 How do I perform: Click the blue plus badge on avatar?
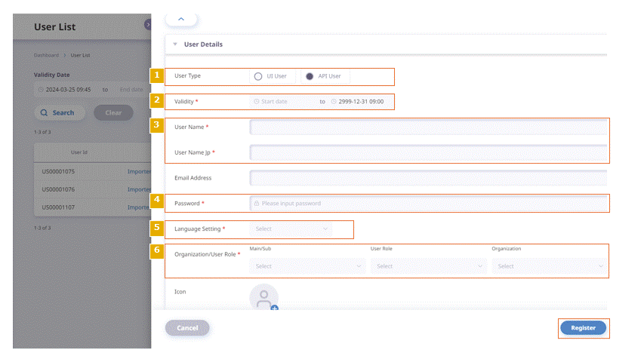274,308
